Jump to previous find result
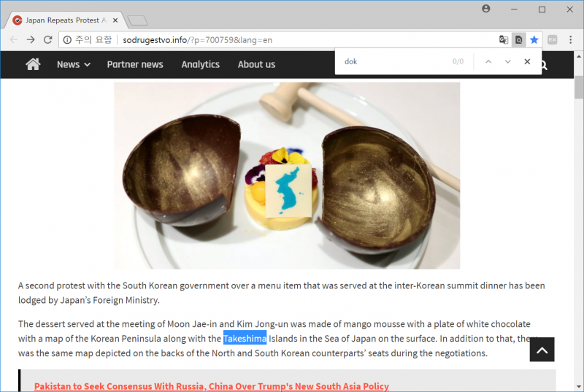The image size is (584, 392). (488, 62)
